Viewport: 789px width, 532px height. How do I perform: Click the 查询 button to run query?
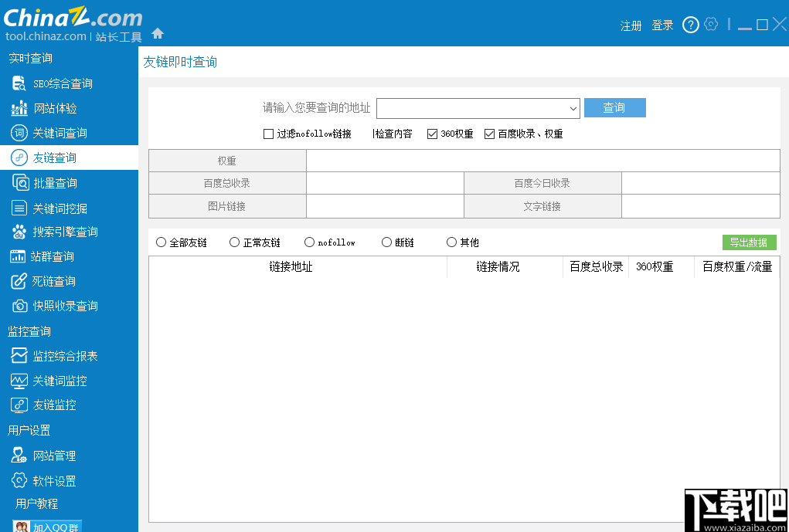pyautogui.click(x=614, y=108)
